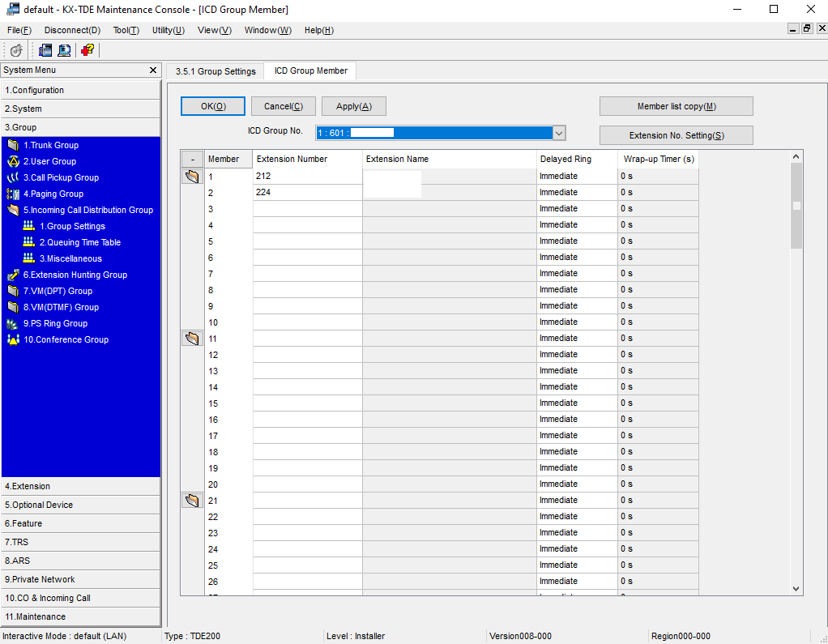
Task: Expand the 11.Maintenance section
Action: [81, 616]
